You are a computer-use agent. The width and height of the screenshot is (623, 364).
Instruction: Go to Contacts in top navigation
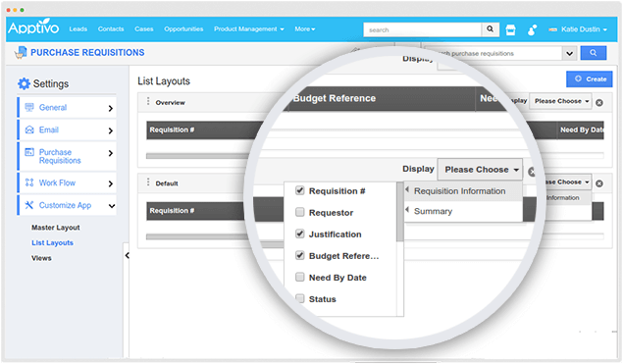[111, 29]
